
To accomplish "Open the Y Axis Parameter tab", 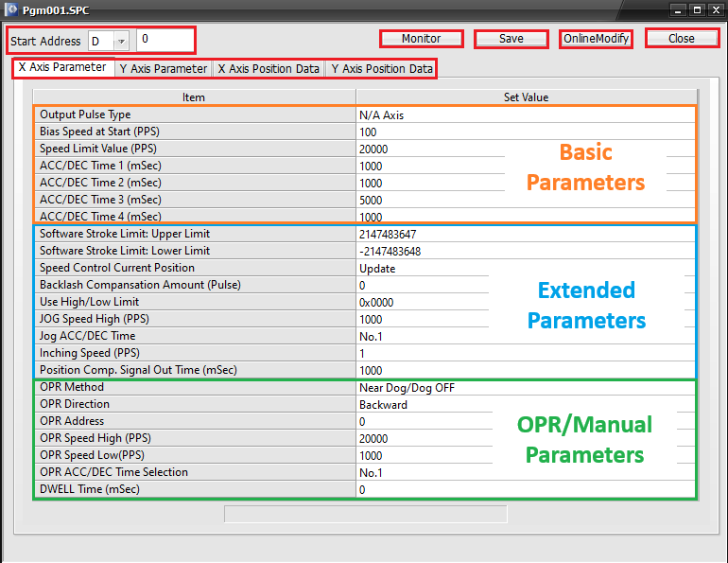I will pyautogui.click(x=163, y=69).
